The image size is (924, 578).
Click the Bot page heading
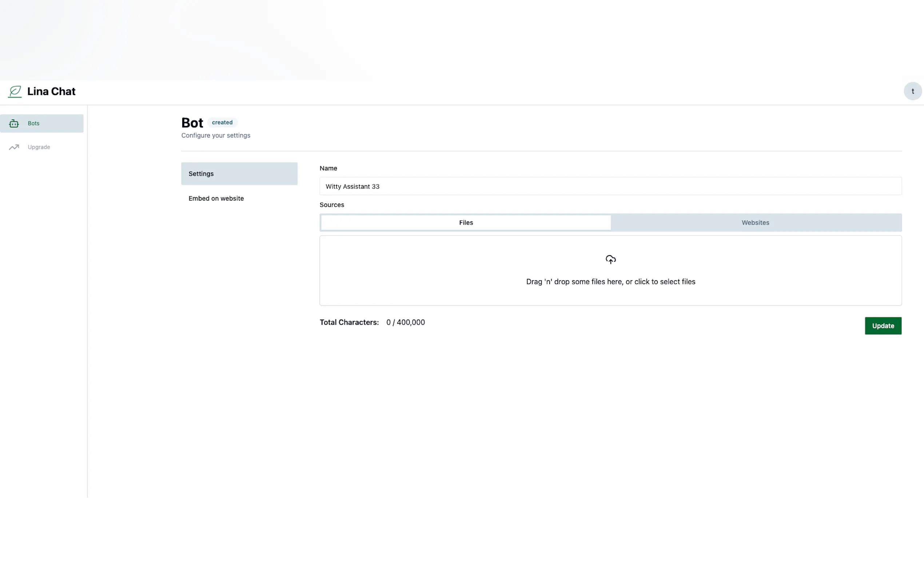pos(192,123)
